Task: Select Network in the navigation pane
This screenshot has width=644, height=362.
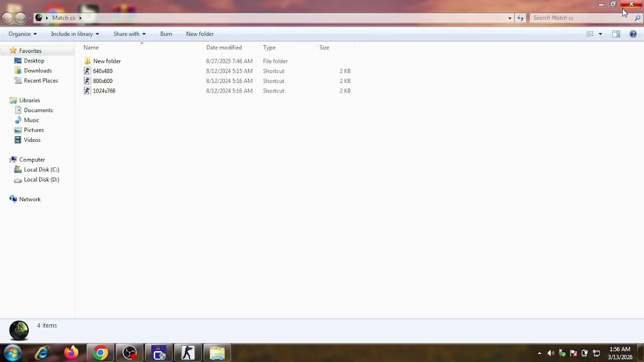Action: [x=30, y=199]
